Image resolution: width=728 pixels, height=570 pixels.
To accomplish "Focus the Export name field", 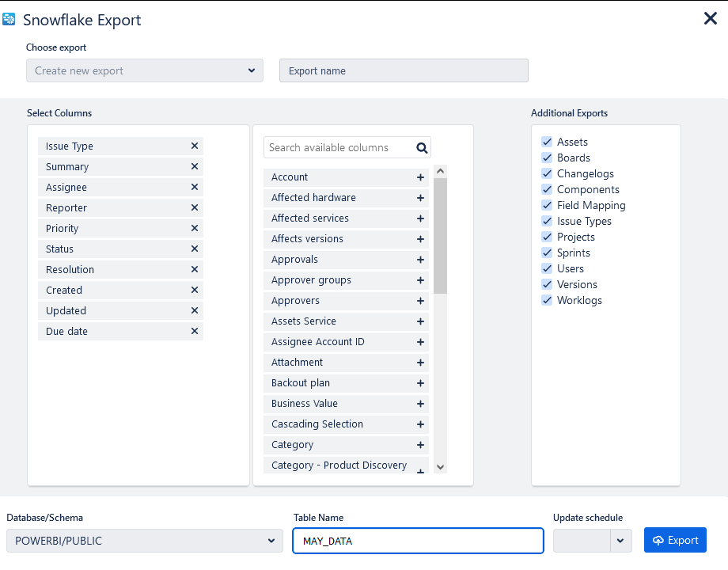I will [404, 70].
